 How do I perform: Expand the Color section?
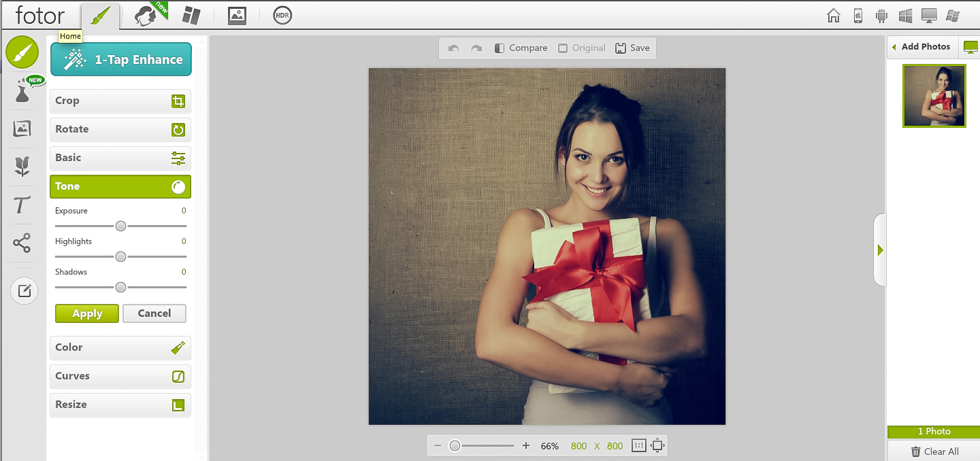point(120,347)
